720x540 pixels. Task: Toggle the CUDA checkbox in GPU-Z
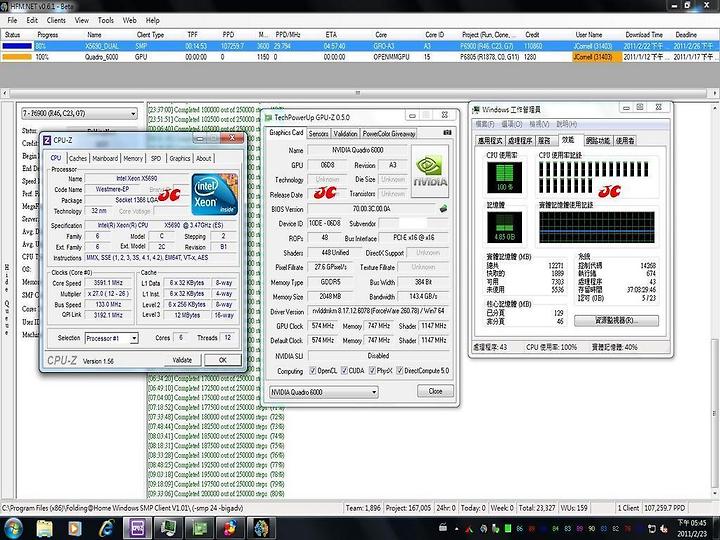pyautogui.click(x=344, y=371)
